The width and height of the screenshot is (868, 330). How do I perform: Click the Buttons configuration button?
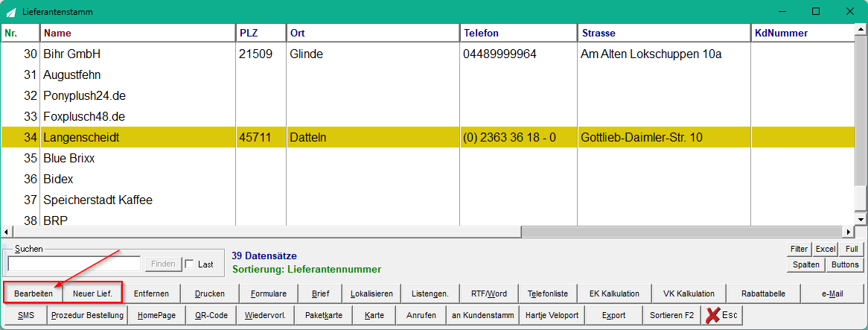(846, 264)
